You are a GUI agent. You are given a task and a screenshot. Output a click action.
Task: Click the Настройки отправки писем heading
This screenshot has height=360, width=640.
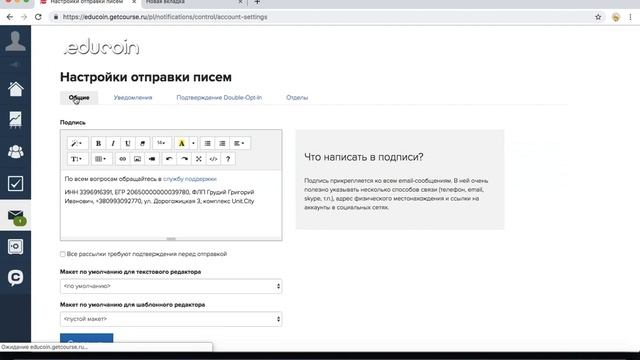click(x=146, y=77)
